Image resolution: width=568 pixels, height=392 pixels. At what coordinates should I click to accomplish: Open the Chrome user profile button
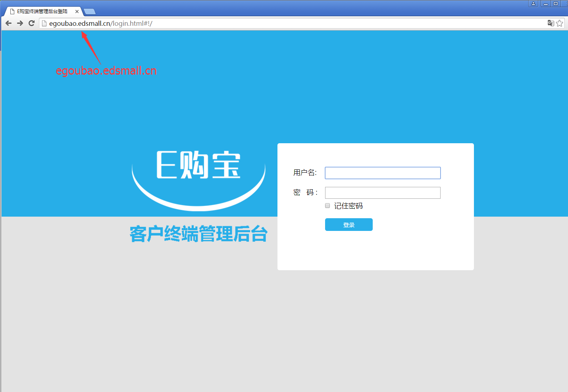(x=533, y=4)
